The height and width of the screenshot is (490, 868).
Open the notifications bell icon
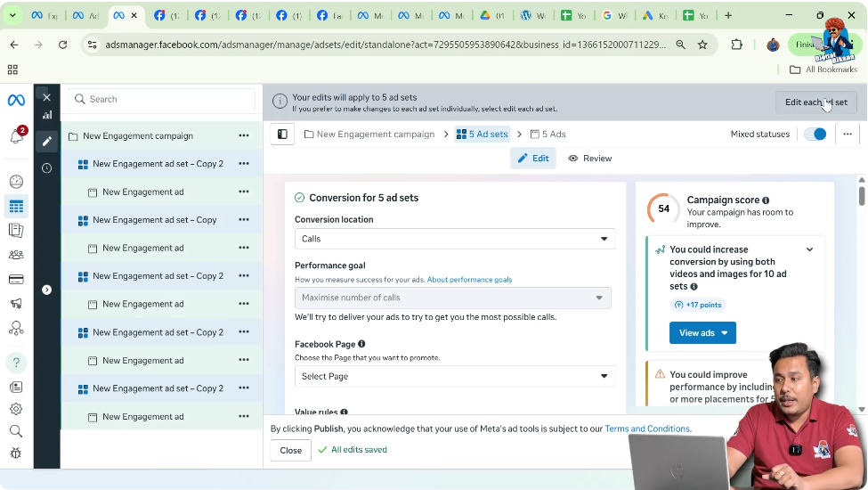coord(16,136)
